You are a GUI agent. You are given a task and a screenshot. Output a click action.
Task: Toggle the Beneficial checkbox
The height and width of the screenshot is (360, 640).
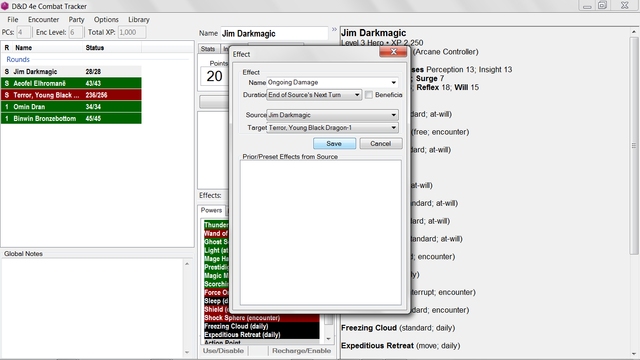coord(369,95)
